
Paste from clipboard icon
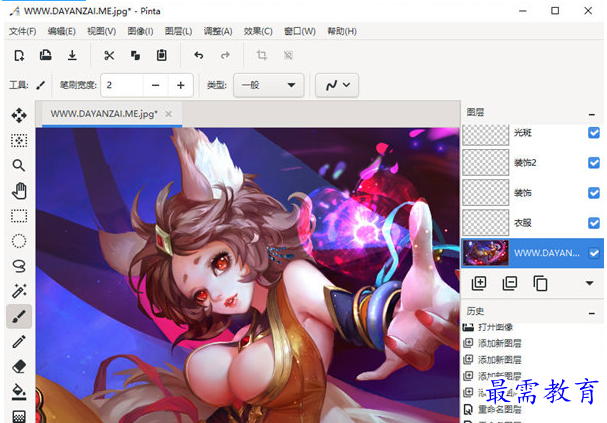(x=161, y=55)
